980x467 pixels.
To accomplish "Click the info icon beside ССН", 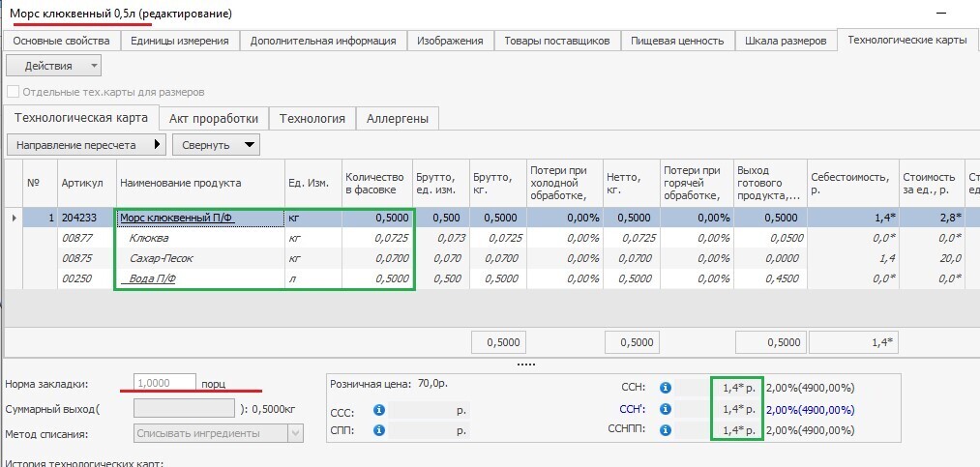I will coord(666,388).
